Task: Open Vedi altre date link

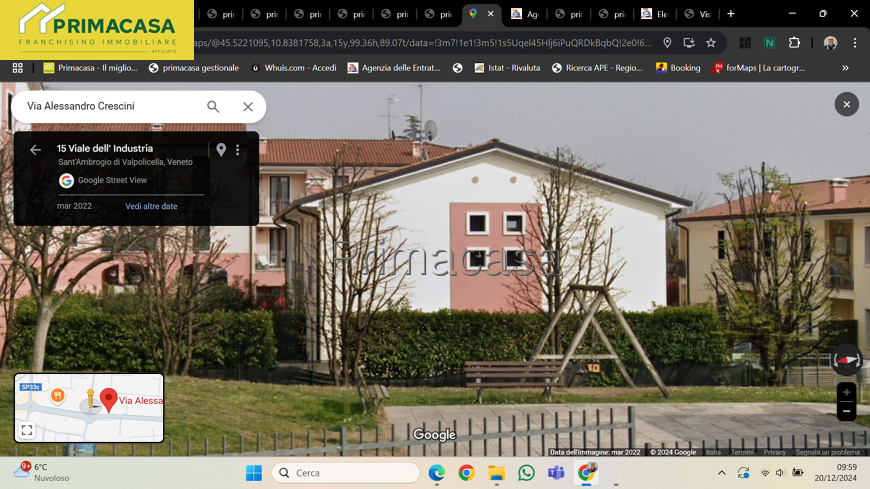Action: (151, 206)
